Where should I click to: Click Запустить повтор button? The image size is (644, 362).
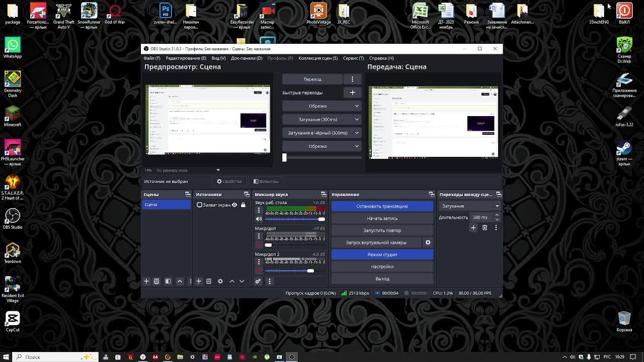pos(382,230)
